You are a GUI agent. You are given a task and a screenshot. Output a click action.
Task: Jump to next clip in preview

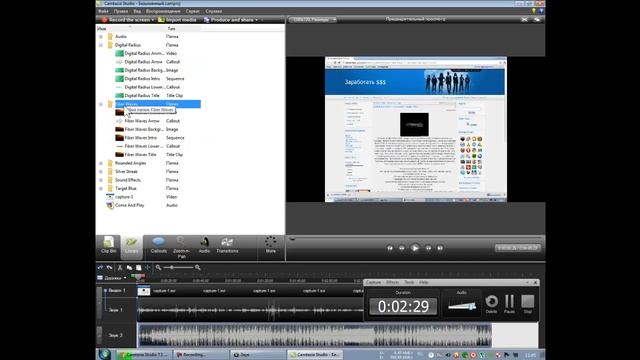click(440, 248)
